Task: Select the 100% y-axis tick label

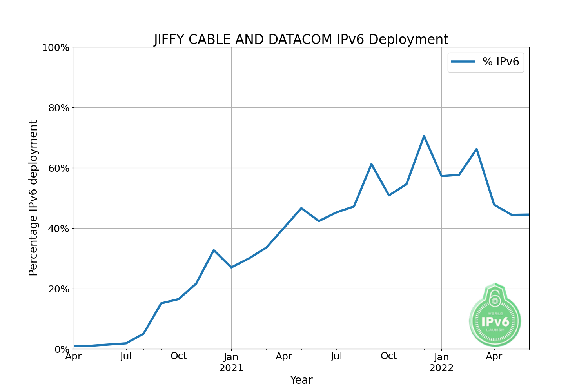Action: coord(55,48)
